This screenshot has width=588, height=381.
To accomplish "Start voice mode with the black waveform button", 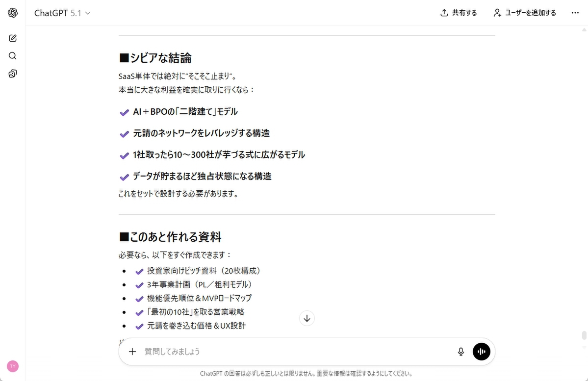I will click(x=482, y=352).
